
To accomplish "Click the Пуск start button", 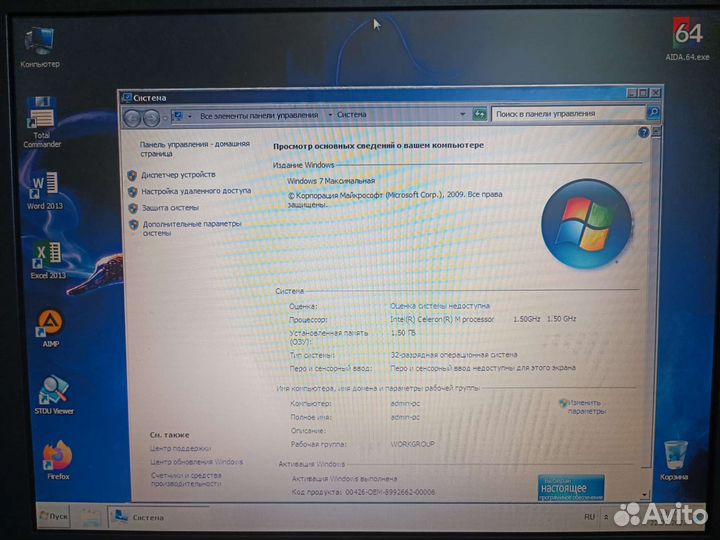I will (x=53, y=516).
